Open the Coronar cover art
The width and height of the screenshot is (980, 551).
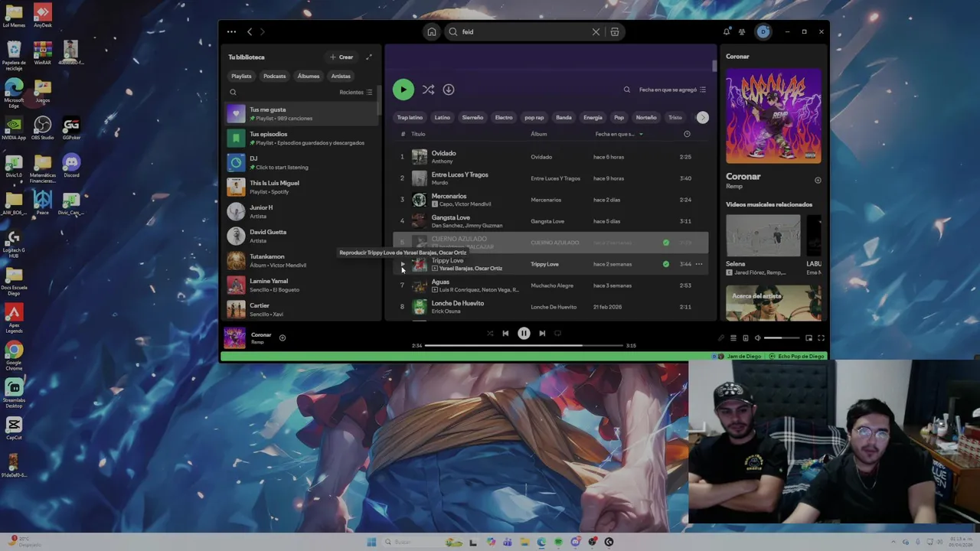(774, 116)
